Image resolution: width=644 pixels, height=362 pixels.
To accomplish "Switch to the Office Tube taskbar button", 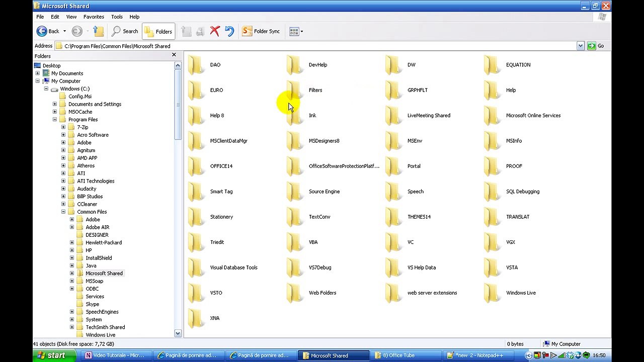I will (406, 355).
